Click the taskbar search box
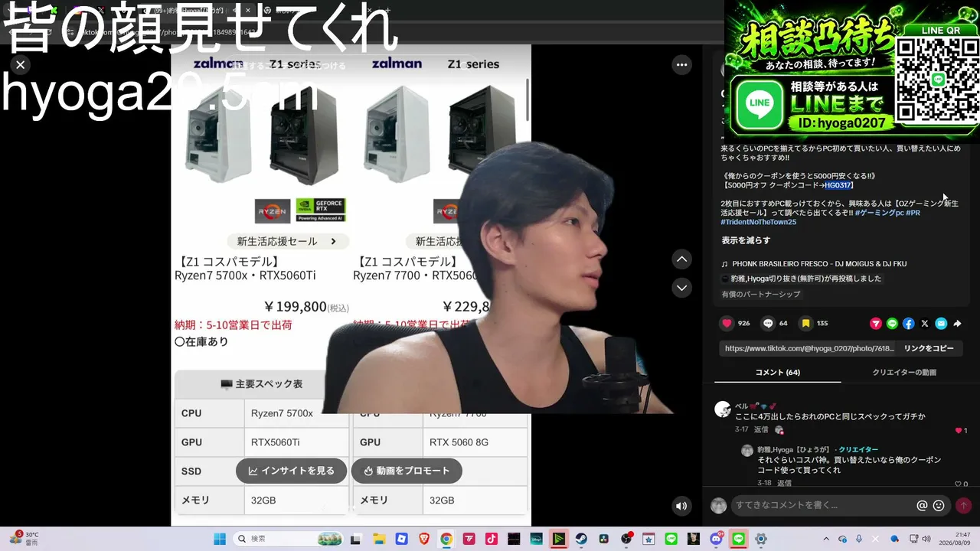980x551 pixels. 287,539
